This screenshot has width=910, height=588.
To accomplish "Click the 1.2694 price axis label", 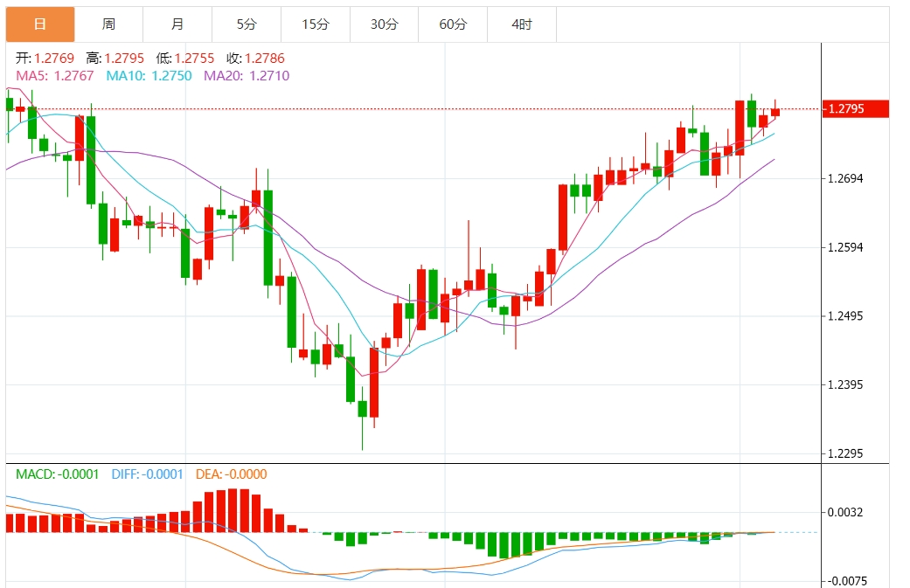I will click(845, 178).
